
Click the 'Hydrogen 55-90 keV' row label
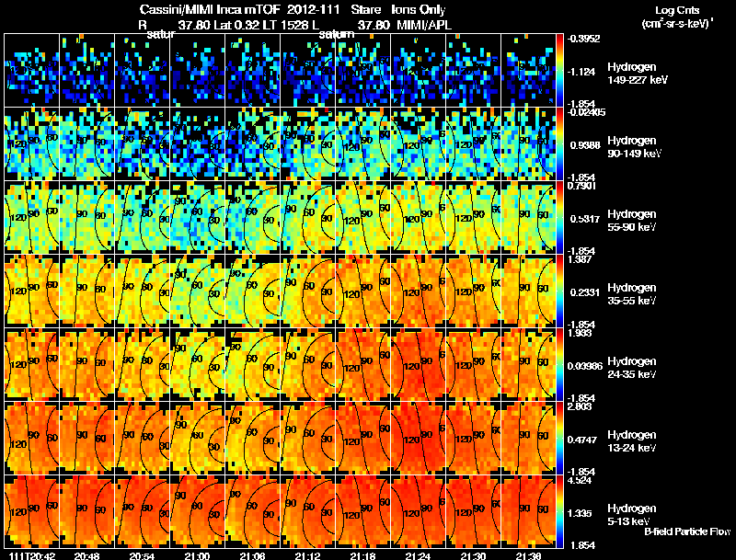click(x=631, y=221)
